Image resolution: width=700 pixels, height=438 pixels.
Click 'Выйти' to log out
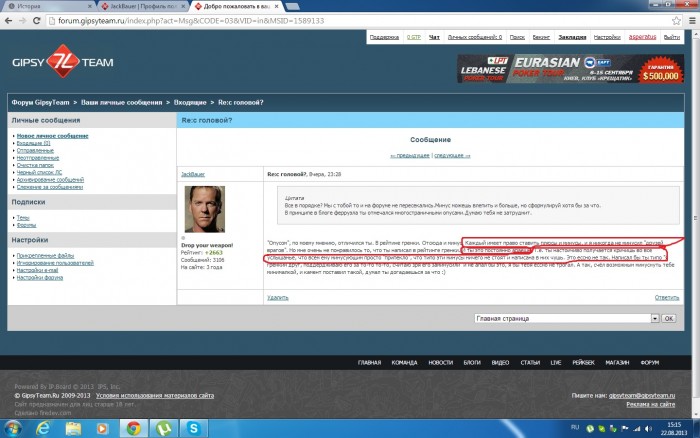click(x=671, y=37)
